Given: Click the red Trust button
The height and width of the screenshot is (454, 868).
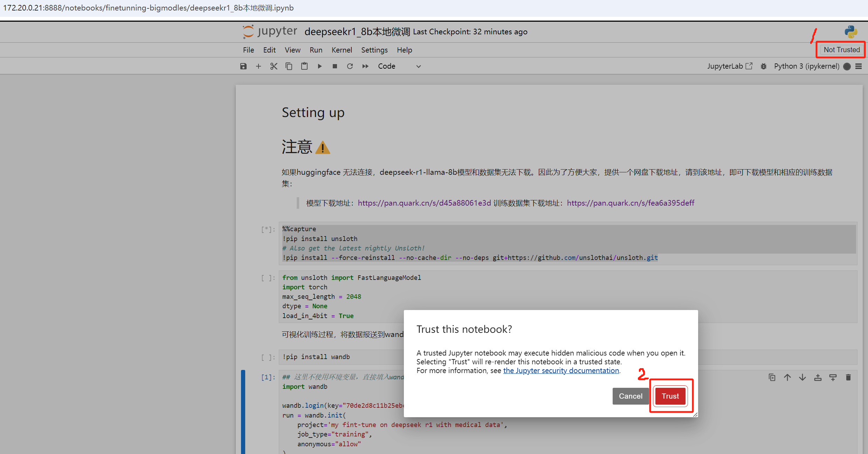Looking at the screenshot, I should click(670, 396).
